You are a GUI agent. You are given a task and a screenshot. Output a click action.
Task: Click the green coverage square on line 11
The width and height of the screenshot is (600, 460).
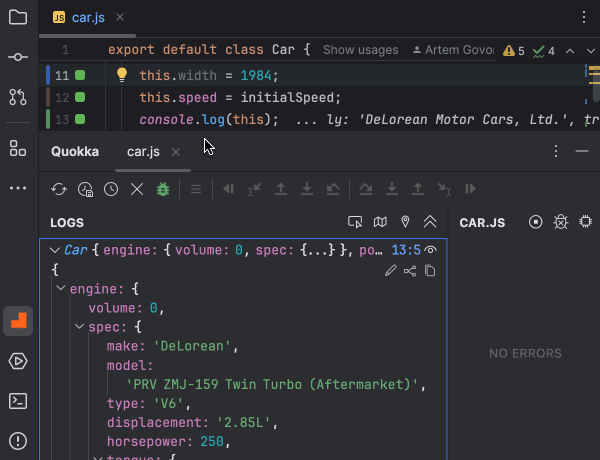coord(80,75)
